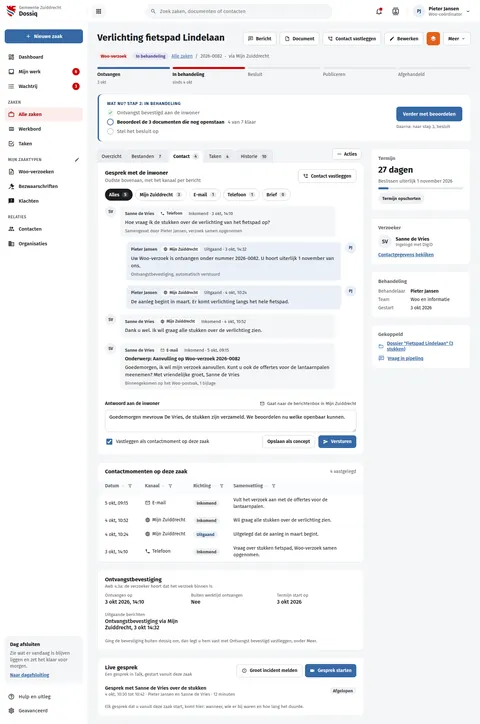Open the app grid menu icon

pos(98,11)
